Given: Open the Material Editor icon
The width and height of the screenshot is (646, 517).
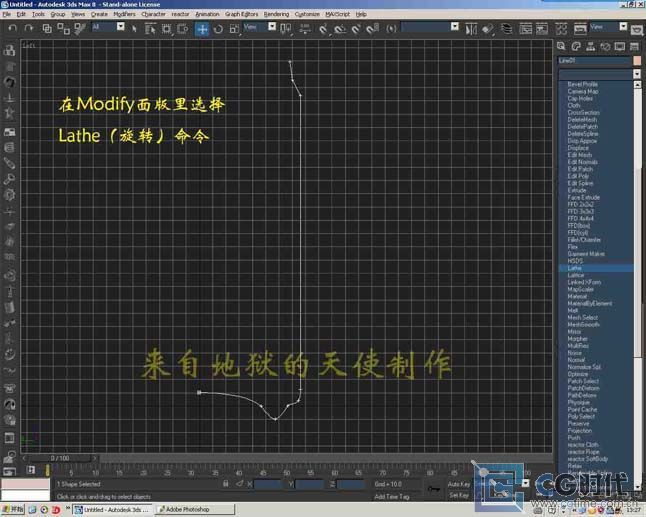Looking at the screenshot, I should click(561, 29).
